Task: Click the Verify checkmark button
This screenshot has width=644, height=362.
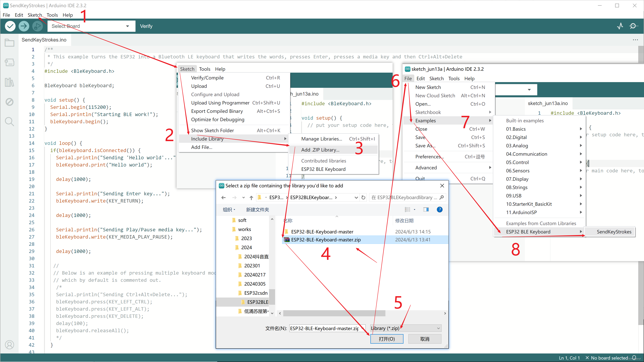Action: point(10,26)
